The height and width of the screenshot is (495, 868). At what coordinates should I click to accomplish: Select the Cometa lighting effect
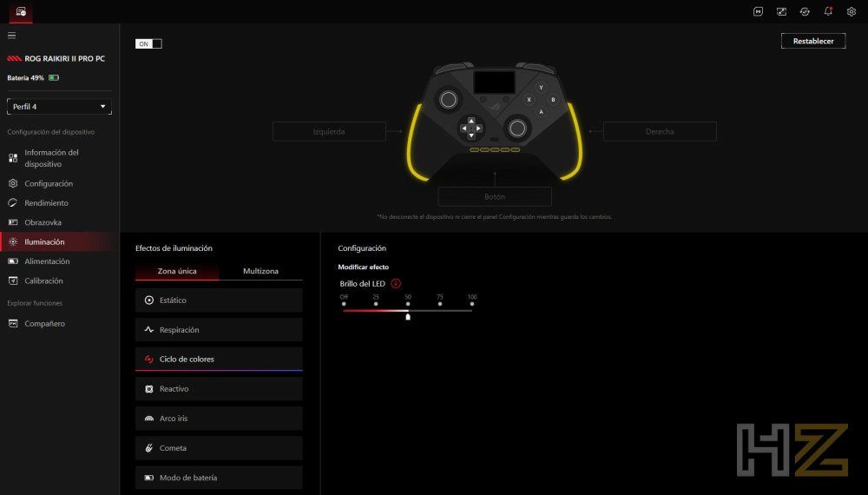[219, 448]
